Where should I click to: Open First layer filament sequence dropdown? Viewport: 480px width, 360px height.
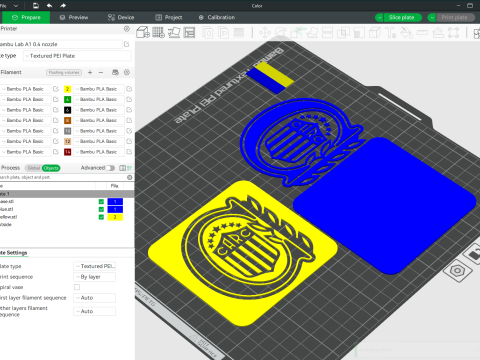tap(95, 298)
